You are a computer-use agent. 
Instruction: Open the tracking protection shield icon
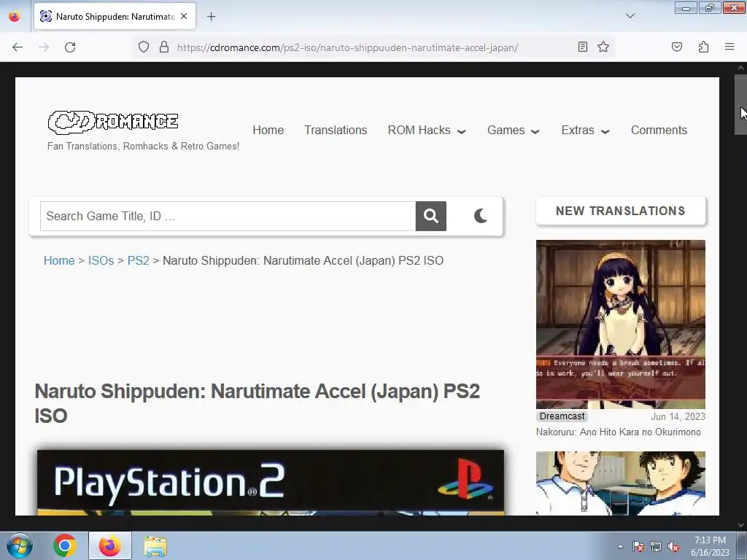click(144, 47)
